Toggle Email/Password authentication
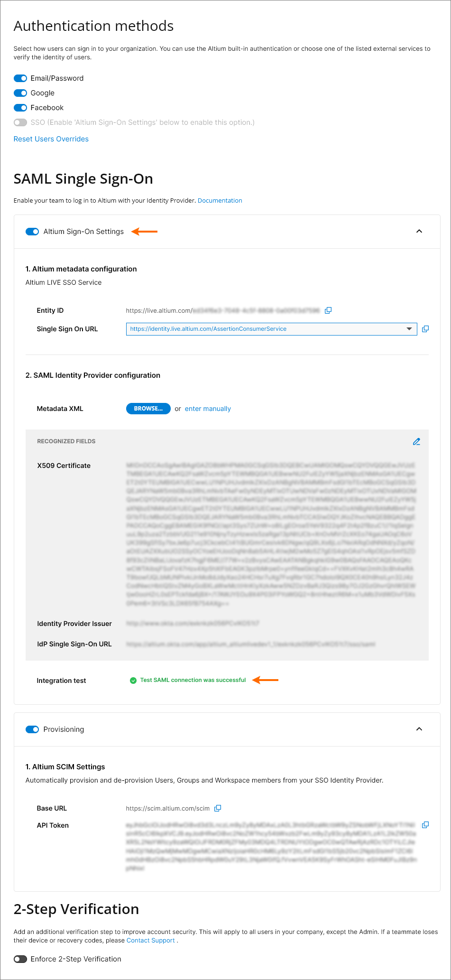The image size is (451, 980). (x=20, y=78)
